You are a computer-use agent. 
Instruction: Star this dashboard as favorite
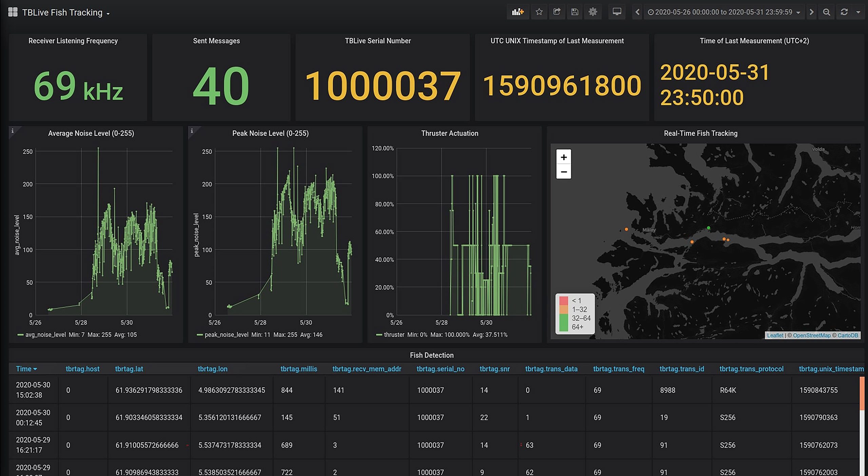(x=539, y=12)
